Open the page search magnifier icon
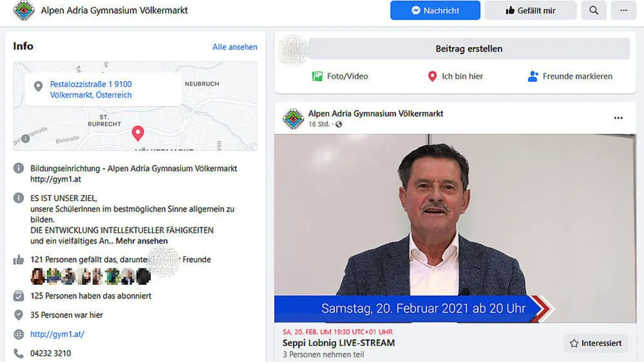This screenshot has width=644, height=362. tap(594, 10)
